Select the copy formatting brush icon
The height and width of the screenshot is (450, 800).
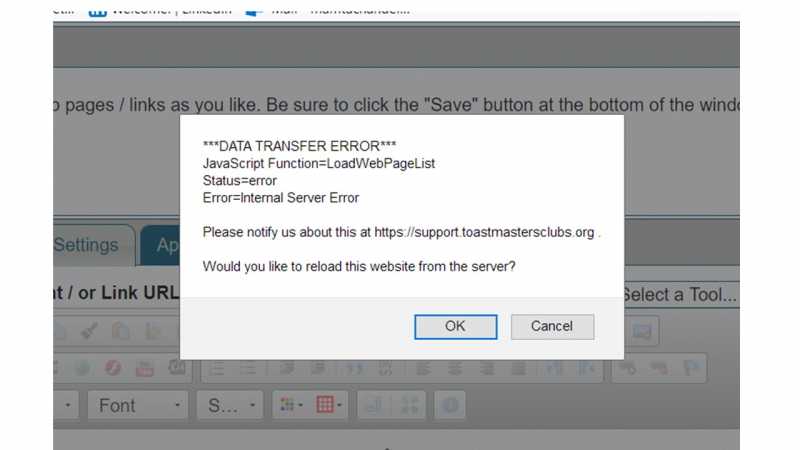[89, 331]
